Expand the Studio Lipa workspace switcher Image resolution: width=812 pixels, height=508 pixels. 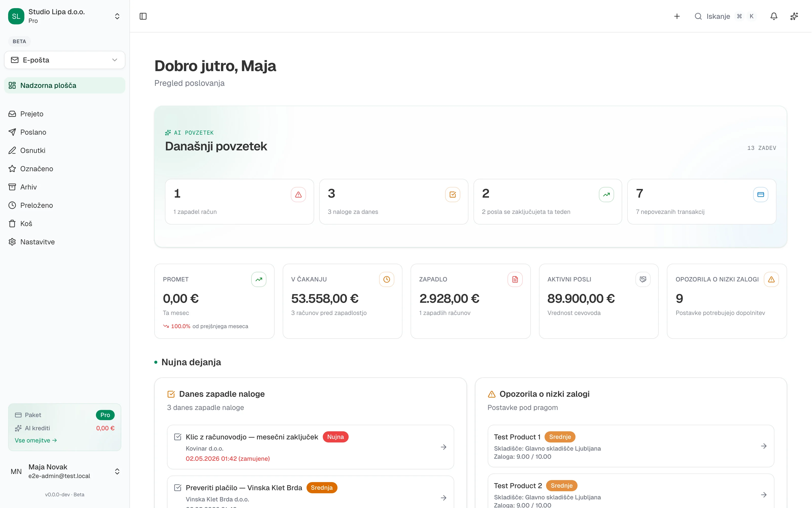pos(117,16)
